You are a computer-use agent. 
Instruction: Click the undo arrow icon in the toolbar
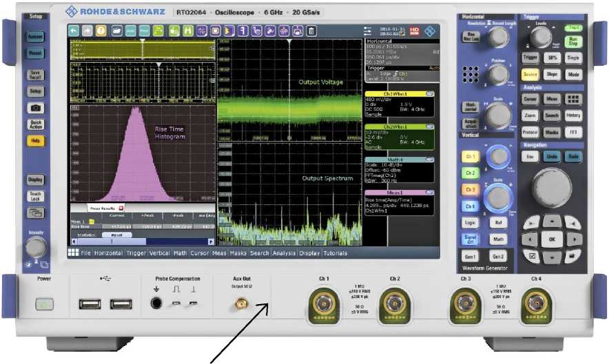click(x=74, y=31)
